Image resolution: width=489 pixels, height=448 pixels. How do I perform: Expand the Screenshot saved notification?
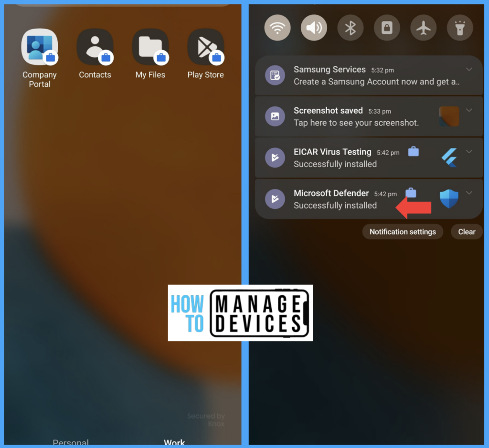point(469,110)
